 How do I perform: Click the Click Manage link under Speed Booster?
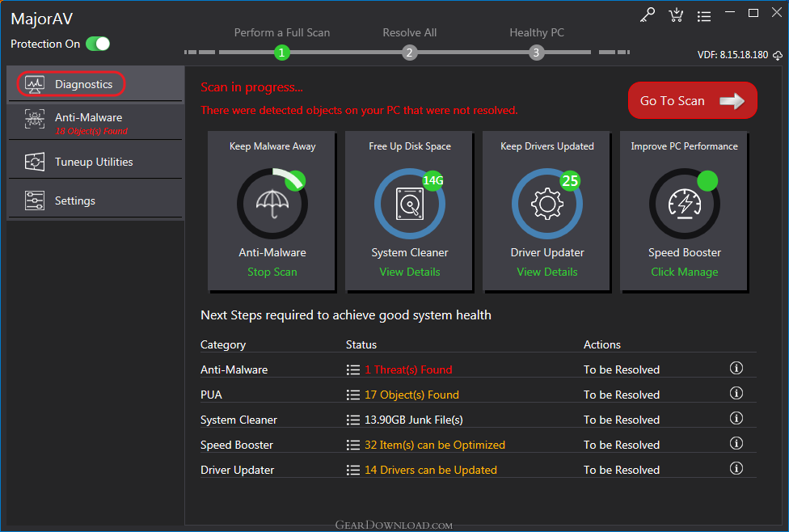tap(685, 272)
